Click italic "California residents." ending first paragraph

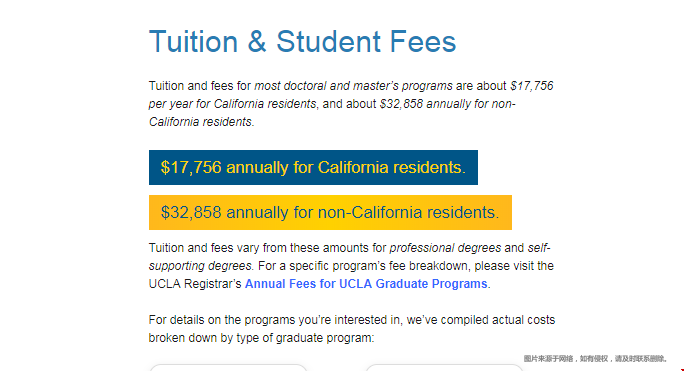click(x=202, y=122)
